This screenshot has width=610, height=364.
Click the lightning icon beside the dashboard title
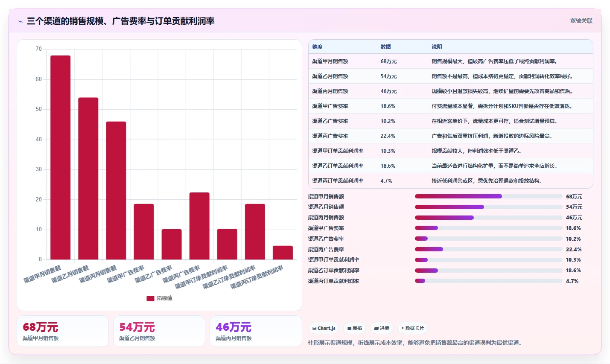[x=20, y=21]
